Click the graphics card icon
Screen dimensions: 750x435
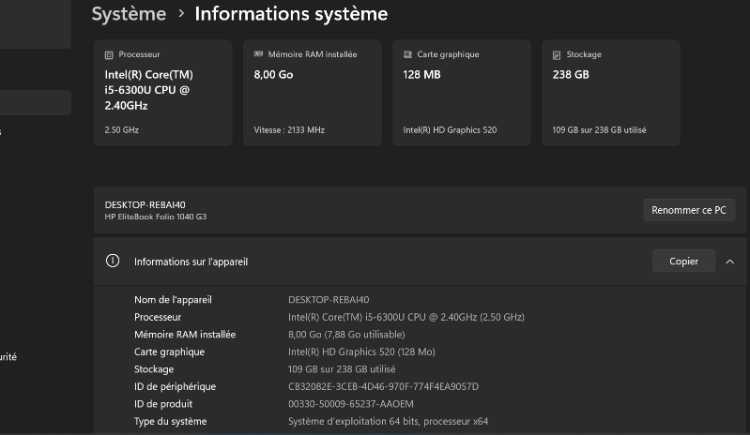(x=408, y=55)
